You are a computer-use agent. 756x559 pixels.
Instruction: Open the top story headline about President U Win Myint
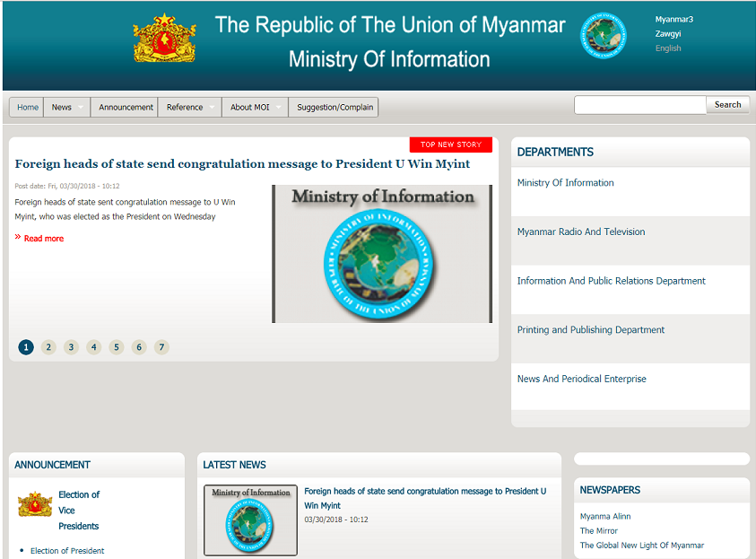[x=242, y=164]
